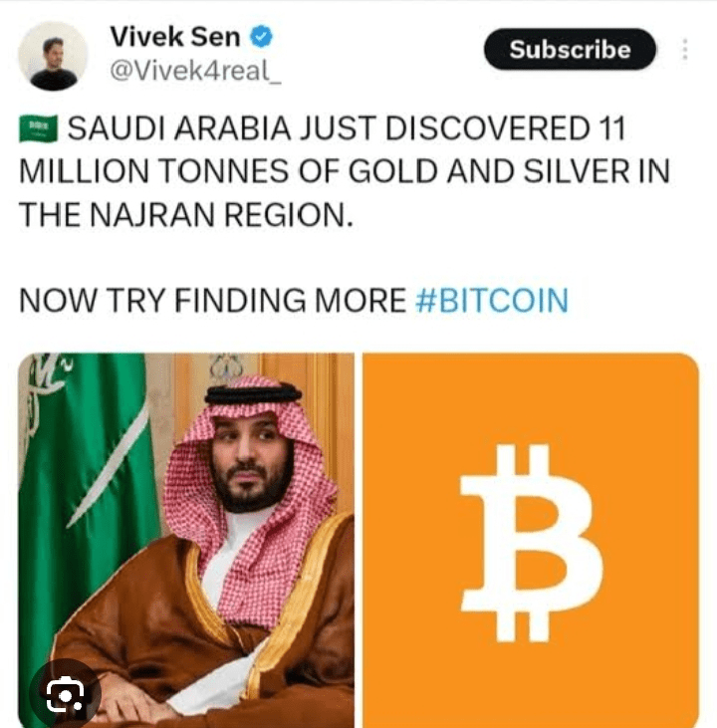Tap the visual search lens icon on photo

point(65,694)
